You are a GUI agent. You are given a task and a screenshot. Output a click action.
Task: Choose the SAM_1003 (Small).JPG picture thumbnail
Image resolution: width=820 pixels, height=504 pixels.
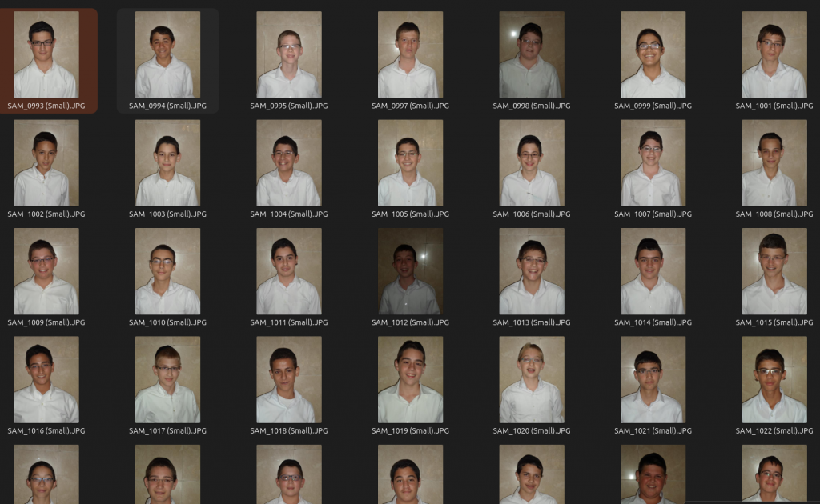pyautogui.click(x=168, y=163)
